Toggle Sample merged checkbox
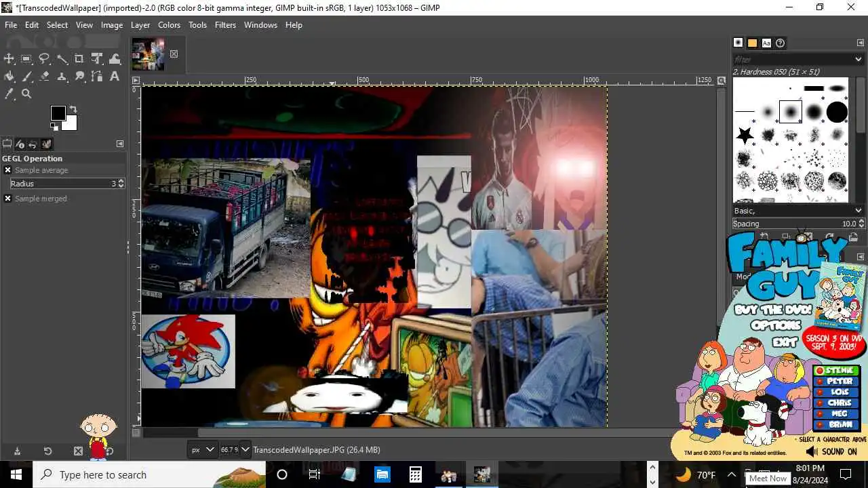The width and height of the screenshot is (868, 488). pos(7,199)
